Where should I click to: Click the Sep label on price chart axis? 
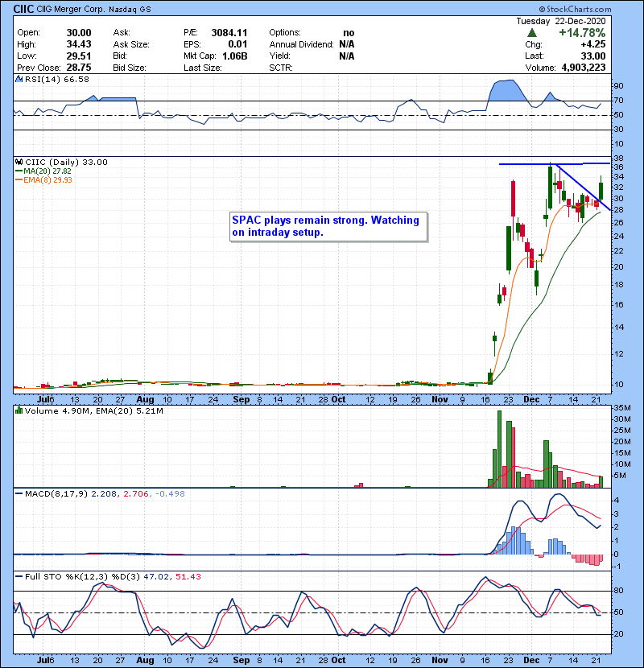click(242, 400)
